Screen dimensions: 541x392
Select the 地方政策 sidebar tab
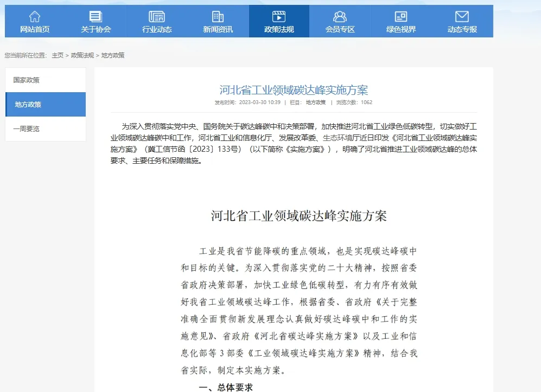(x=46, y=105)
